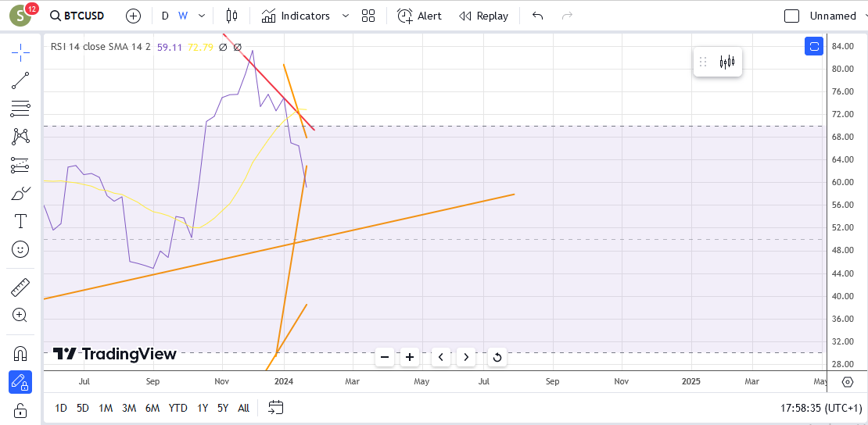Image resolution: width=868 pixels, height=425 pixels.
Task: Set the 5Y date range
Action: 223,409
